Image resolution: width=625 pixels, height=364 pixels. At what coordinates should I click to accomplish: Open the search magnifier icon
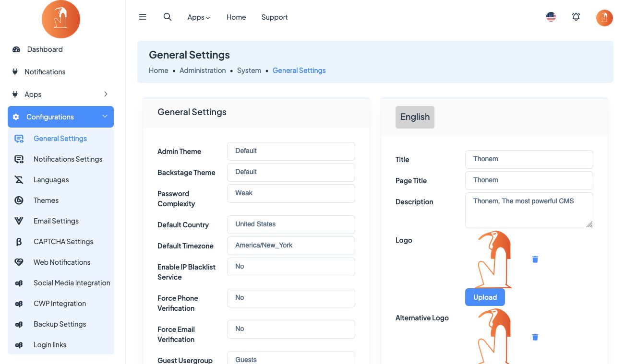coord(168,17)
